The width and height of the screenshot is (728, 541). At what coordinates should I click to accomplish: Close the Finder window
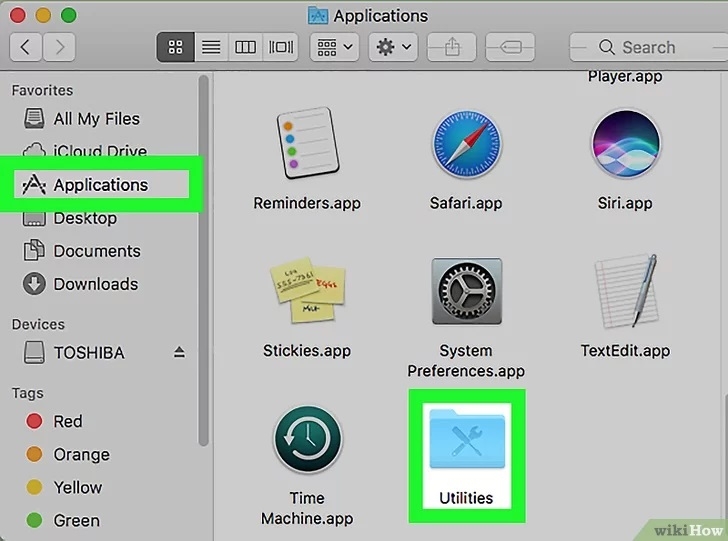[x=18, y=15]
